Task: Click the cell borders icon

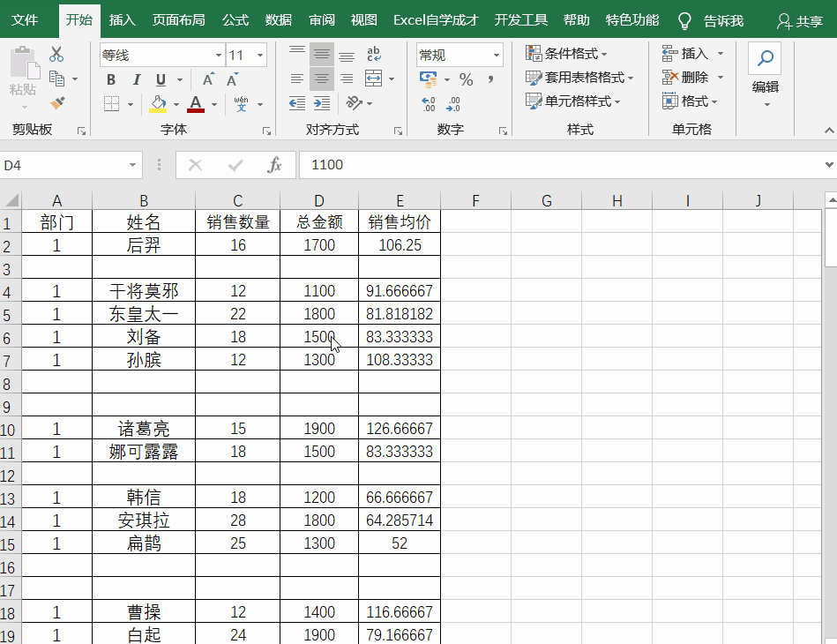Action: 111,103
